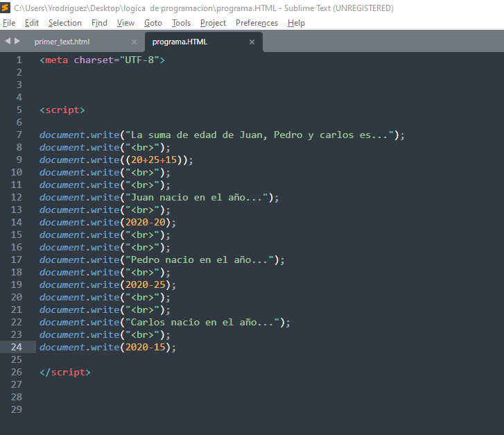The width and height of the screenshot is (504, 435).
Task: Click line number 14 in the gutter
Action: point(17,222)
